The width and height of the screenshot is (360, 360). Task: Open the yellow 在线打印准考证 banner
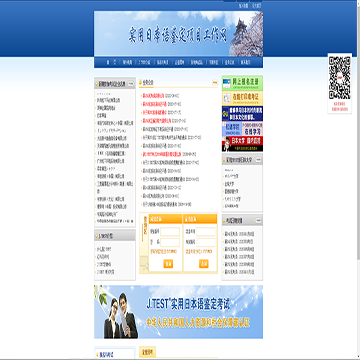click(242, 98)
